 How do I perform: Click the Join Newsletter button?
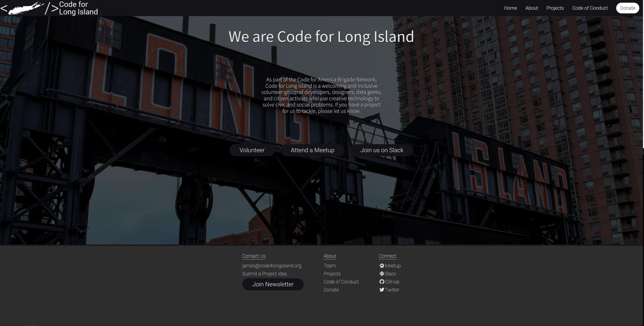pyautogui.click(x=273, y=284)
